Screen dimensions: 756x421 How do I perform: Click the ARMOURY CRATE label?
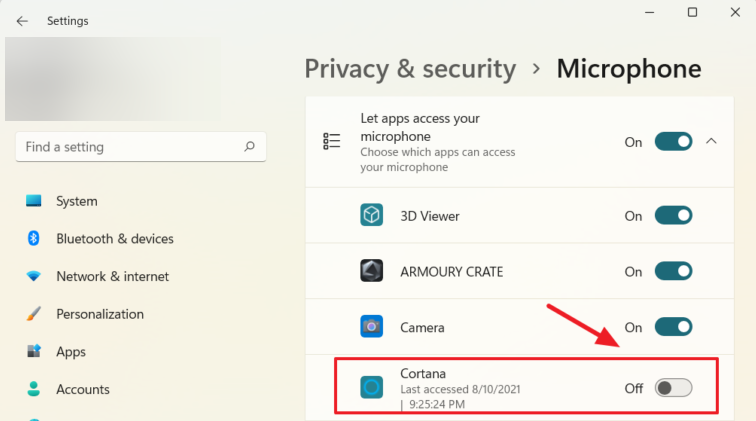point(451,272)
